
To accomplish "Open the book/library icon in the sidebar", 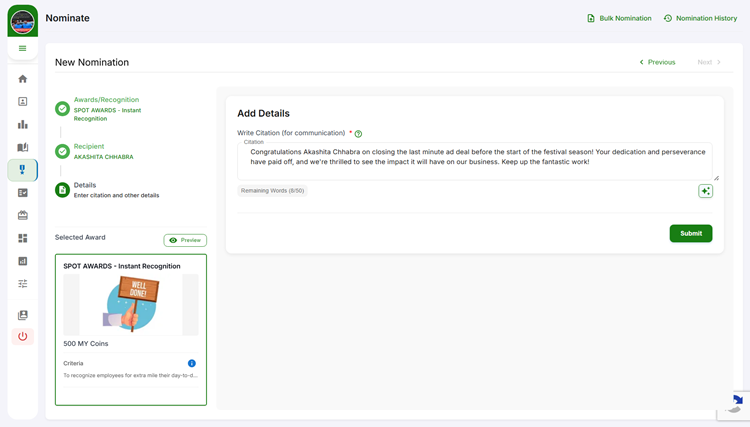I will point(22,147).
